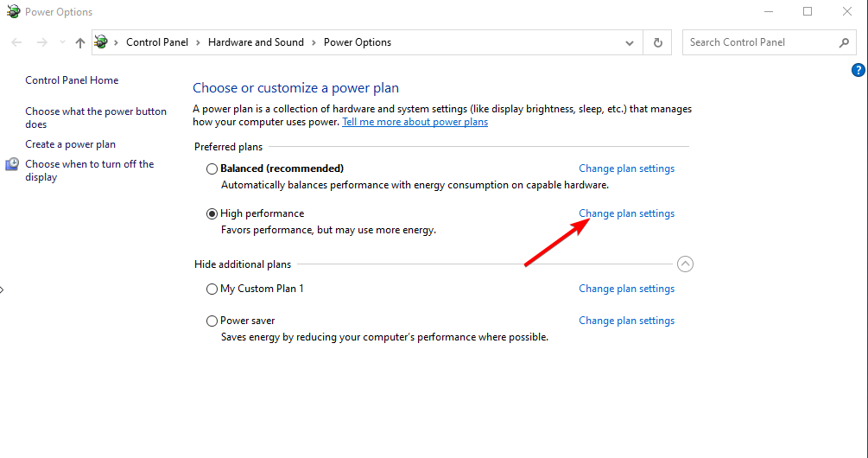The image size is (868, 458).
Task: Expand the chevron before the Control Panel breadcrumb
Action: coord(117,42)
